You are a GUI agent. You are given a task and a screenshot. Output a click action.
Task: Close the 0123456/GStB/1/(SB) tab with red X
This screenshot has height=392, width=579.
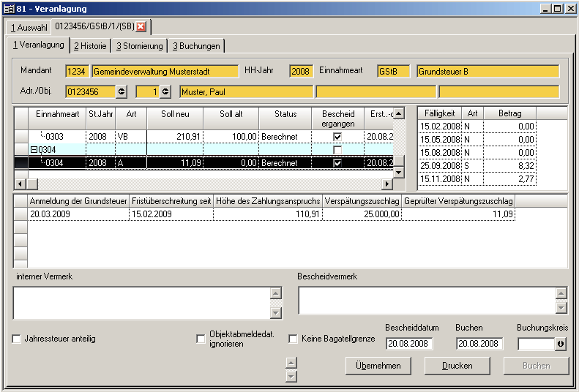pyautogui.click(x=141, y=27)
